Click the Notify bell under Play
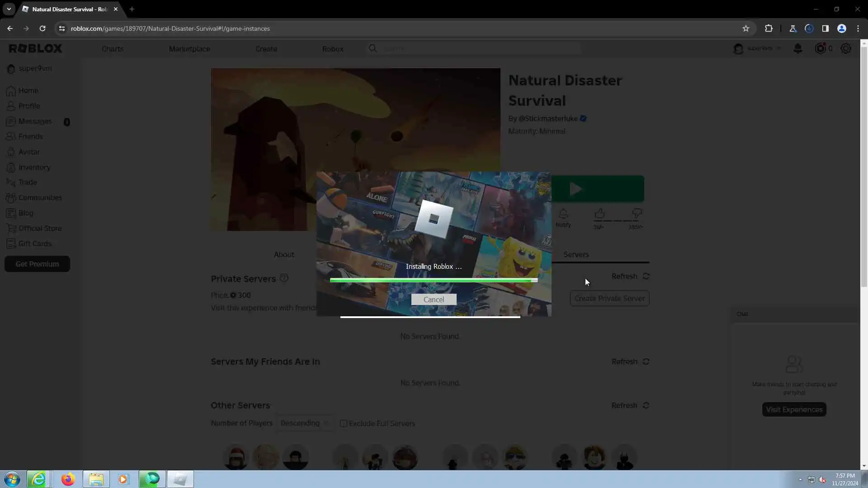Screen dimensions: 868x488 click(x=563, y=214)
